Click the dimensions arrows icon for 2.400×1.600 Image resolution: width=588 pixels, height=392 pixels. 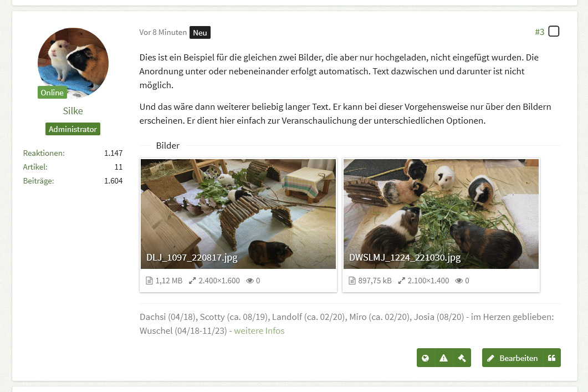[192, 281]
